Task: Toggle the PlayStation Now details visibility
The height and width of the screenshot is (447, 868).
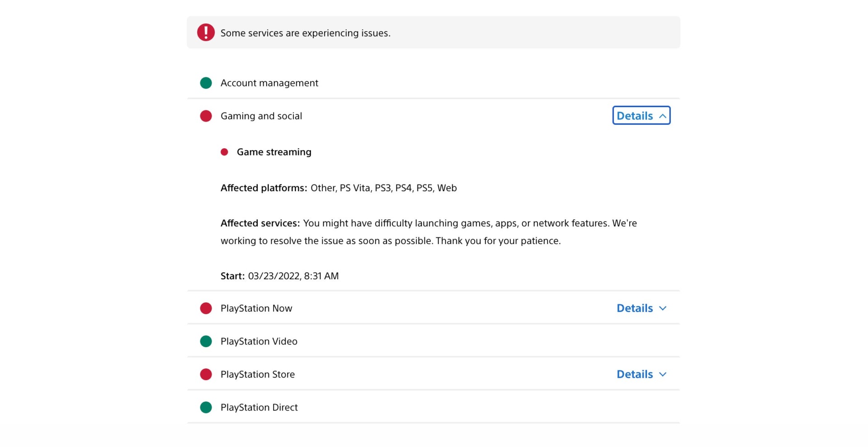Action: pyautogui.click(x=642, y=308)
